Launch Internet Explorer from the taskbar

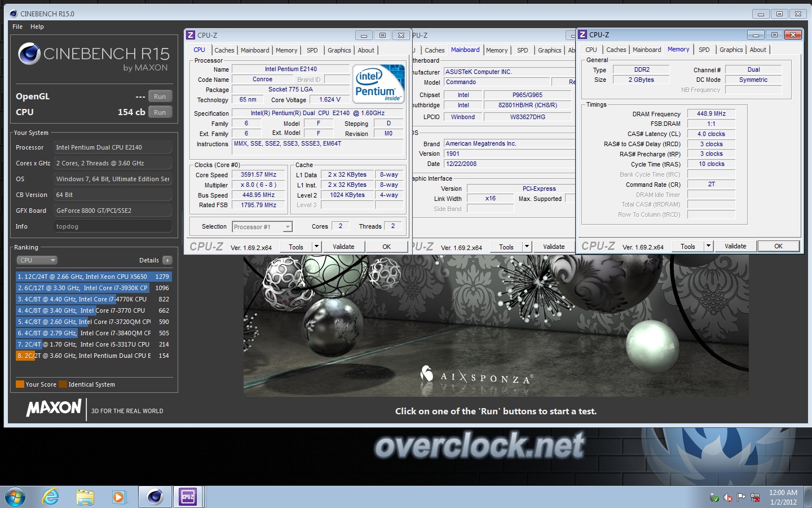pyautogui.click(x=51, y=497)
